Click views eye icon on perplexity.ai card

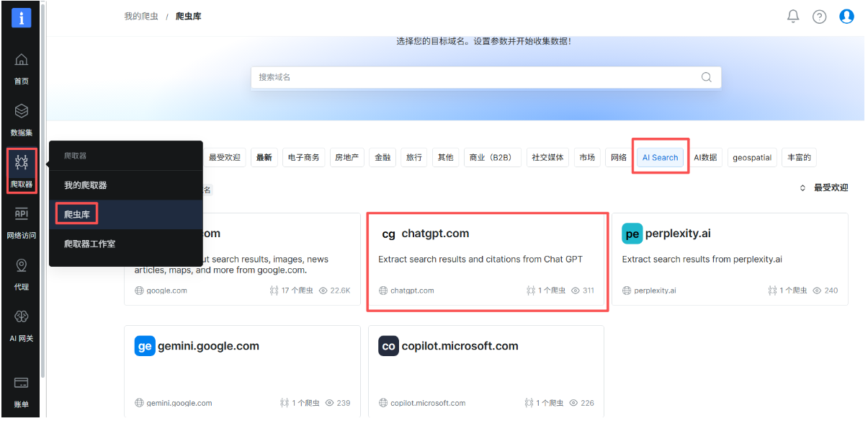coord(817,291)
